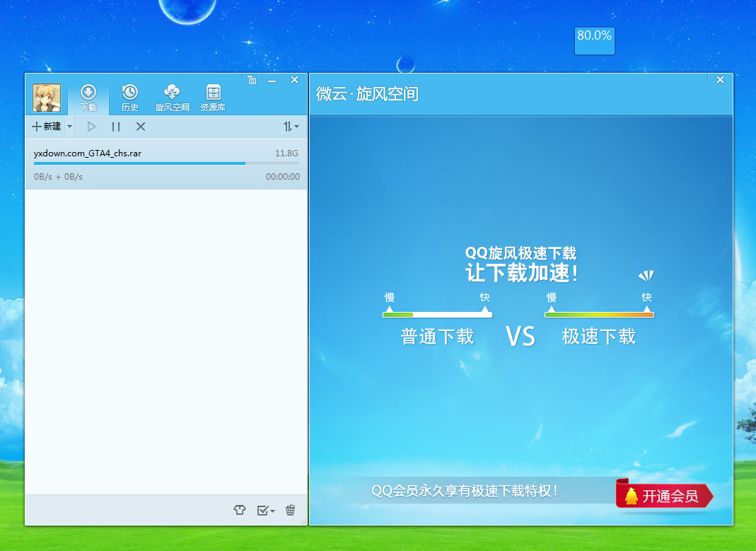Open the 资源库 resource library tab
This screenshot has width=756, height=551.
click(x=213, y=98)
